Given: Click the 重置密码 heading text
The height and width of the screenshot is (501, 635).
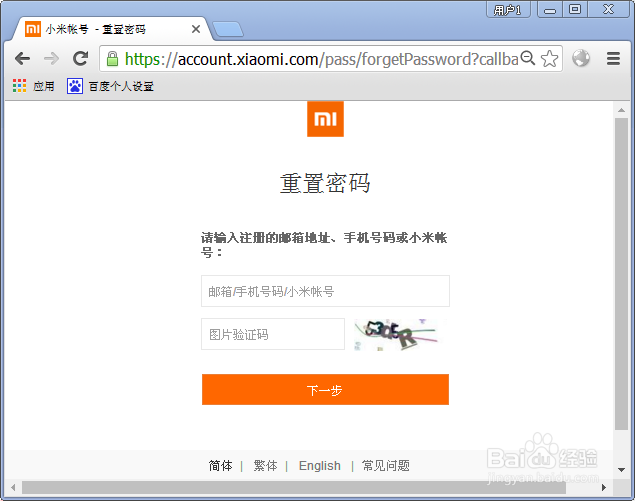Looking at the screenshot, I should click(325, 183).
